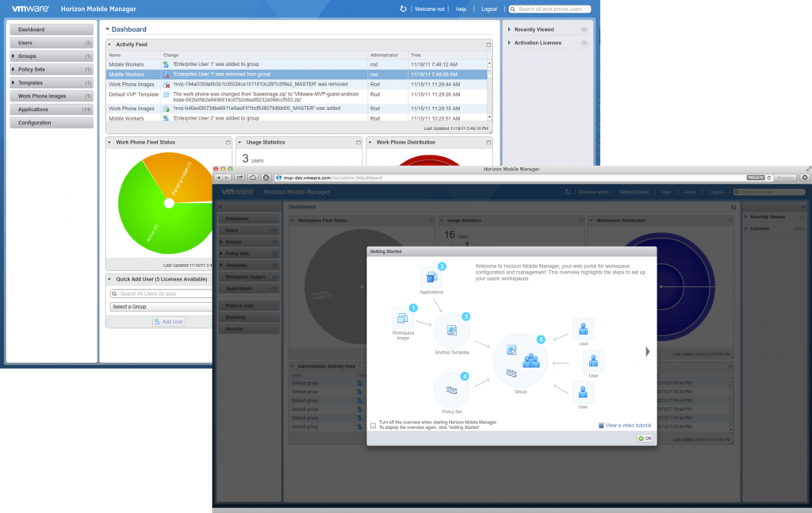812x513 pixels.
Task: Click the Administrator column header in Activity Feed
Action: point(385,55)
